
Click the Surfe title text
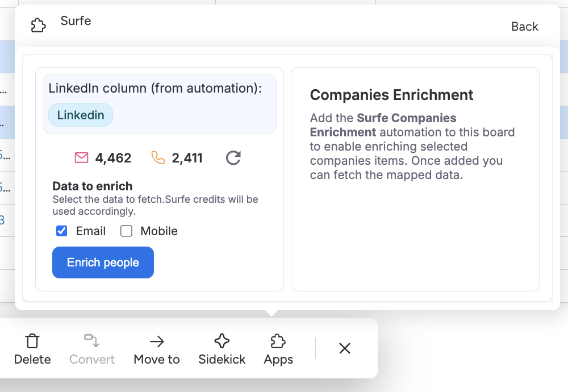(76, 21)
